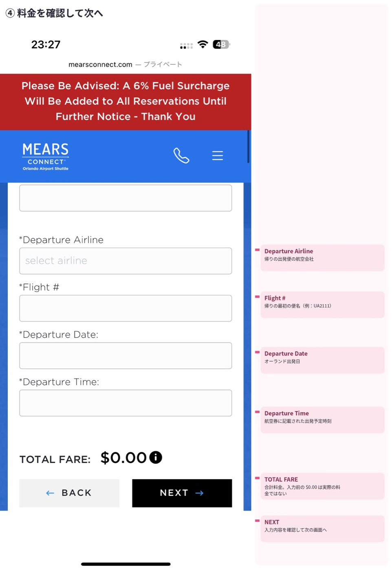Open the Departure Airline select field
This screenshot has height=571, width=392.
126,261
